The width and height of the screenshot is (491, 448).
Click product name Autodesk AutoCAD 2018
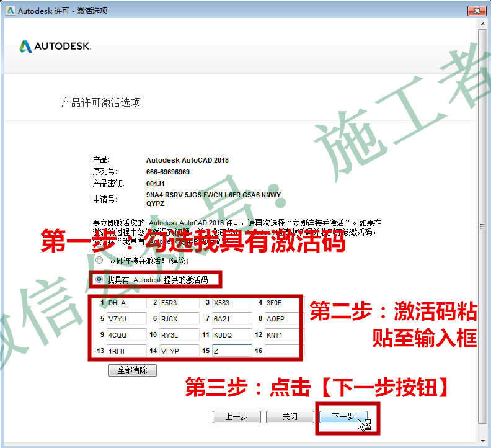tap(187, 160)
